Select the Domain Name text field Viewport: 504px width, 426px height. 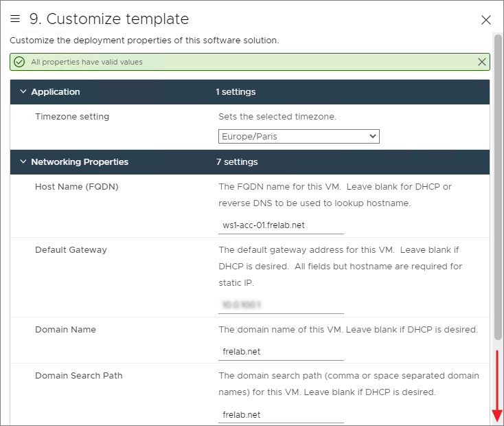click(281, 352)
